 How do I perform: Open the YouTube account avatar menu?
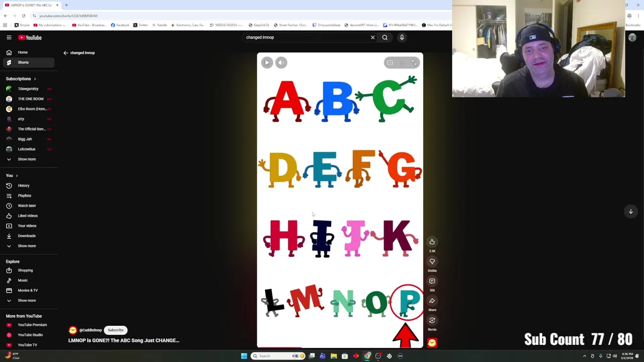632,37
